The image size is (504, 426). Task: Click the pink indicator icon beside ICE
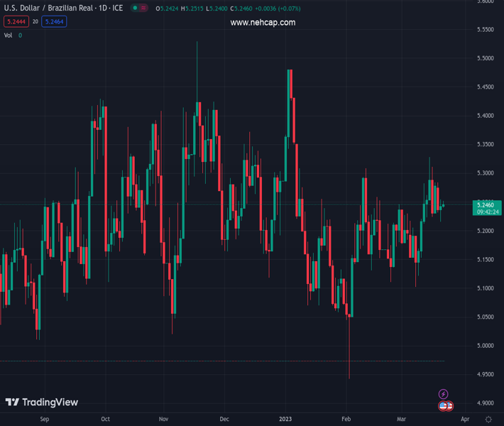click(x=146, y=9)
